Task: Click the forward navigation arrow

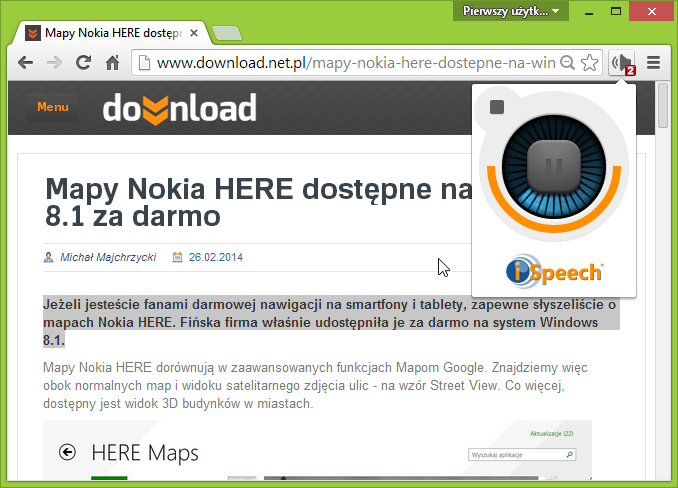Action: tap(54, 63)
